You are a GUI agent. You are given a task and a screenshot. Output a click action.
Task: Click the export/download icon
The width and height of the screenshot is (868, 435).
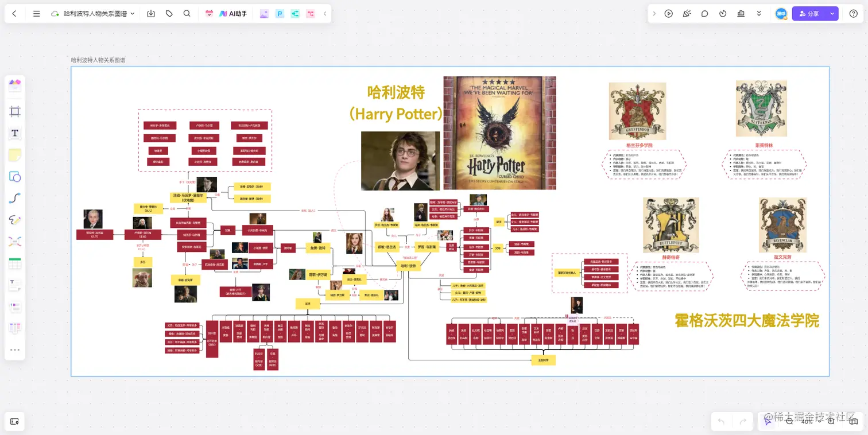151,14
